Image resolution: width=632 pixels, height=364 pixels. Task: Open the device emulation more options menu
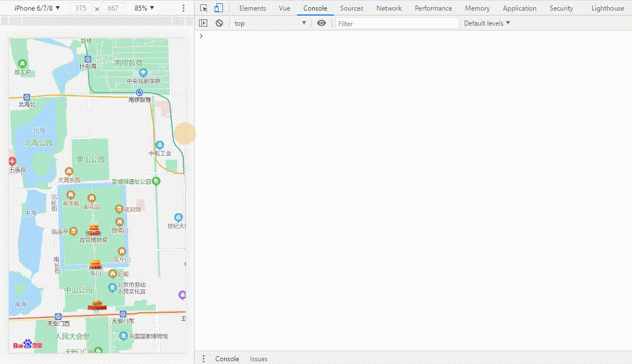click(183, 8)
